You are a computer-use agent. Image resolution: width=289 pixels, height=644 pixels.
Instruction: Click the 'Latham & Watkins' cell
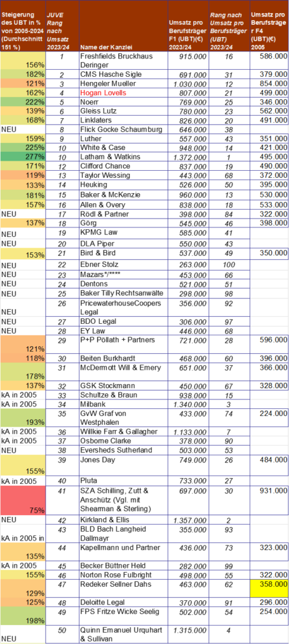click(123, 156)
